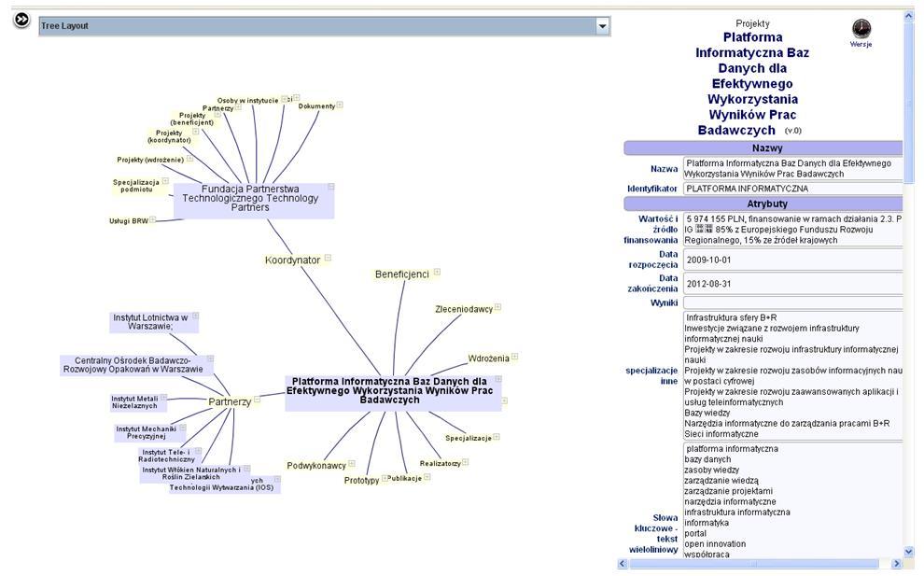924x576 pixels.
Task: Open the Wersje clock icon
Action: coord(861,28)
